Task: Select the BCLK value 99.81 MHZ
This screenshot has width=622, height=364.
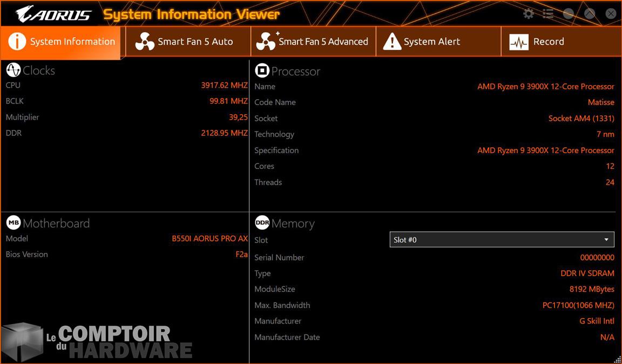Action: pyautogui.click(x=228, y=101)
